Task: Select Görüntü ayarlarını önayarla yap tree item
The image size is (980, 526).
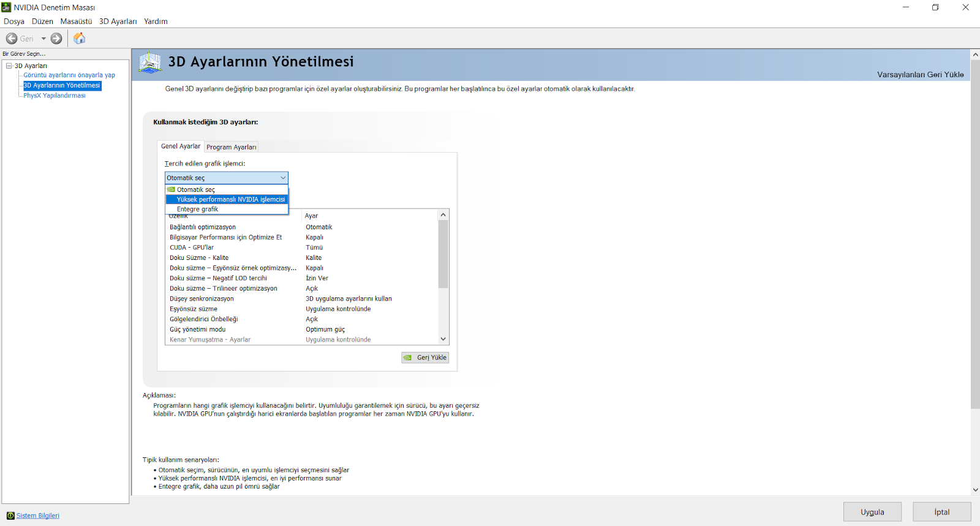Action: 69,75
